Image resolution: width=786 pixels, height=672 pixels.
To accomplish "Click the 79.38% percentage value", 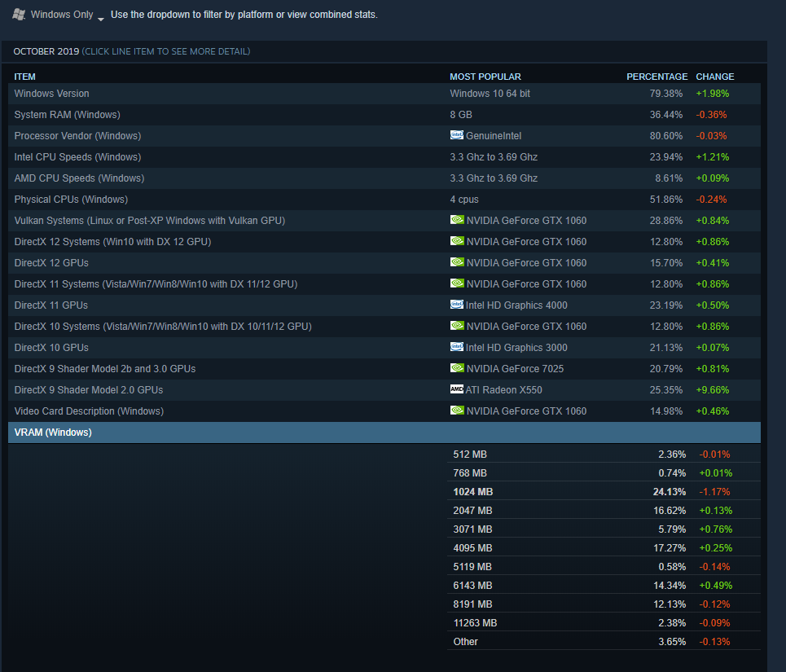I will [x=666, y=94].
